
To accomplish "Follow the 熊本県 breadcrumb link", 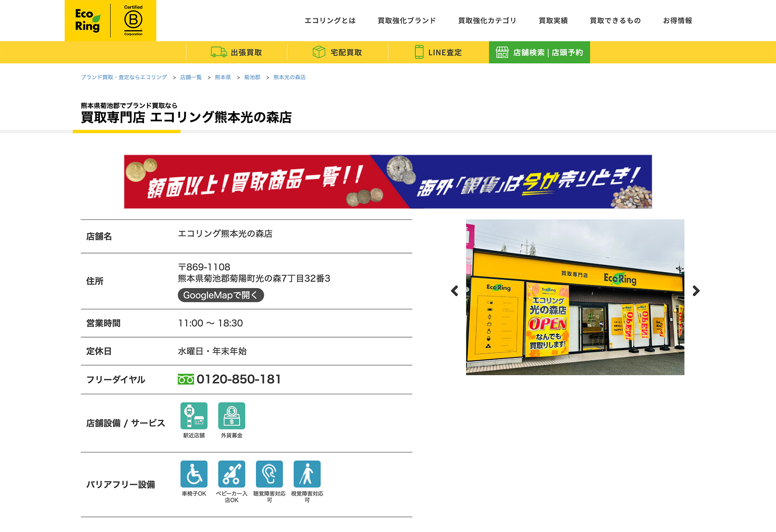I will (223, 77).
